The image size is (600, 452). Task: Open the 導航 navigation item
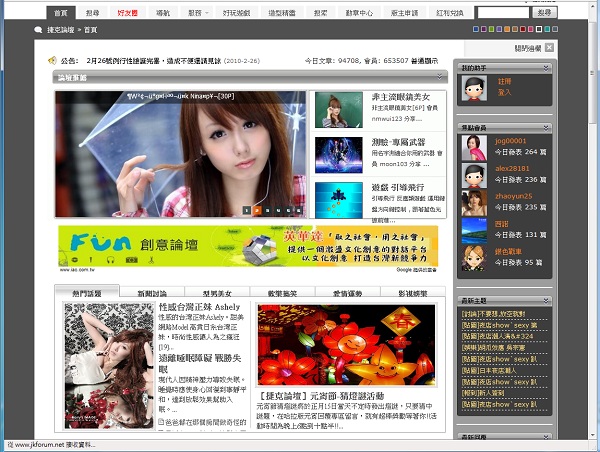point(163,13)
